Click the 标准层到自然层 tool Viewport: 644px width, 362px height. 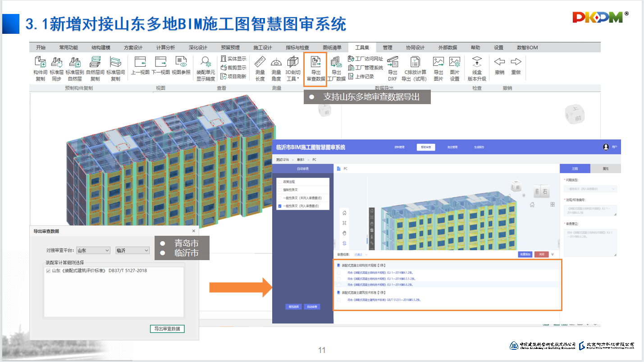click(x=75, y=69)
